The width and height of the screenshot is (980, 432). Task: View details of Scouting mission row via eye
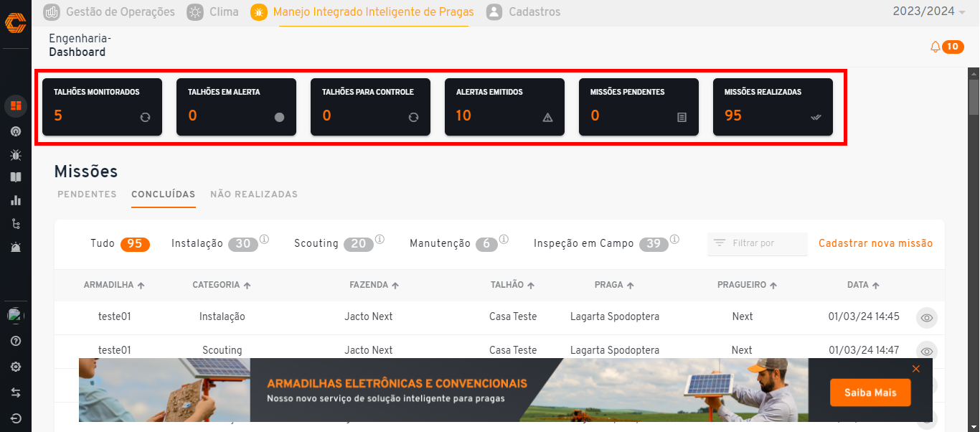point(927,351)
